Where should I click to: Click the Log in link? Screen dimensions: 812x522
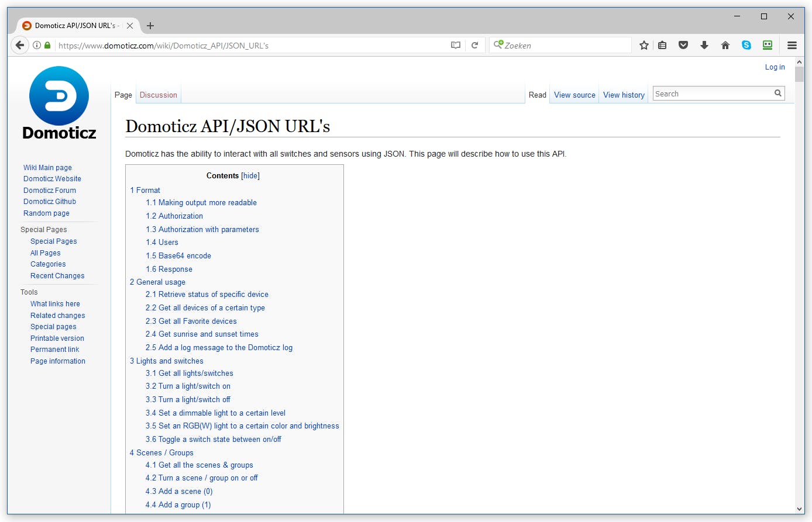(775, 67)
